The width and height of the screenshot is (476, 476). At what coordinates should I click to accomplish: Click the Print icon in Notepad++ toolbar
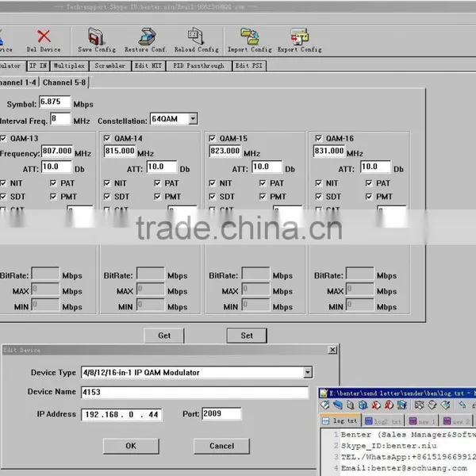tap(402, 405)
